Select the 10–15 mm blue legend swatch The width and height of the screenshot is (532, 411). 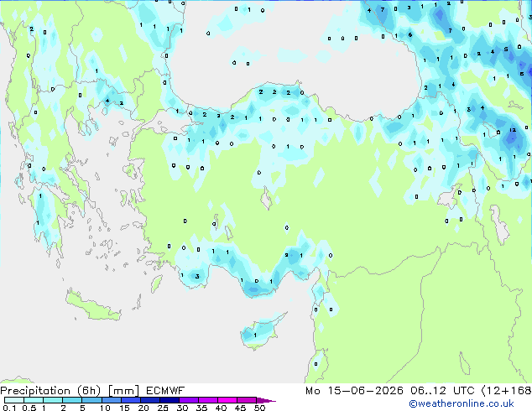(111, 400)
